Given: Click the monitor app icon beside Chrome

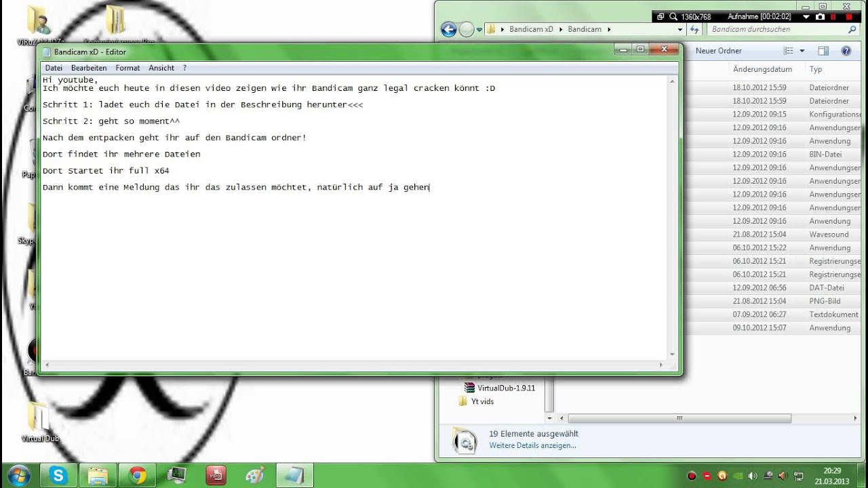Looking at the screenshot, I should [x=177, y=475].
